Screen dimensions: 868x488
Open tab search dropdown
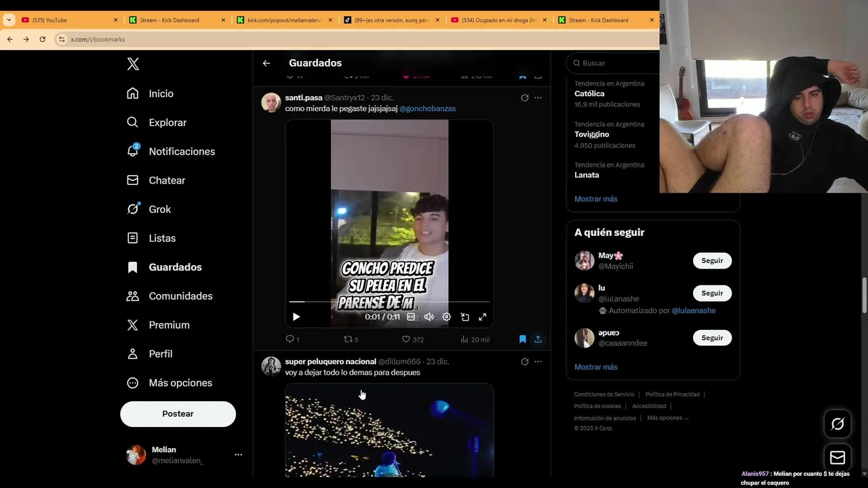click(8, 20)
